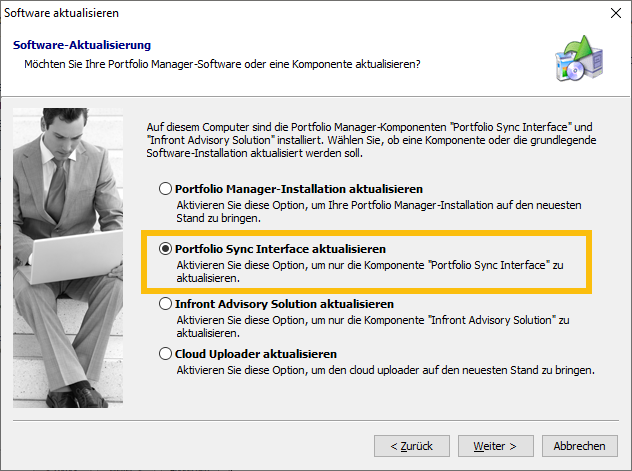Click the Weiter button to continue
Viewport: 632px width, 471px height.
[x=495, y=445]
